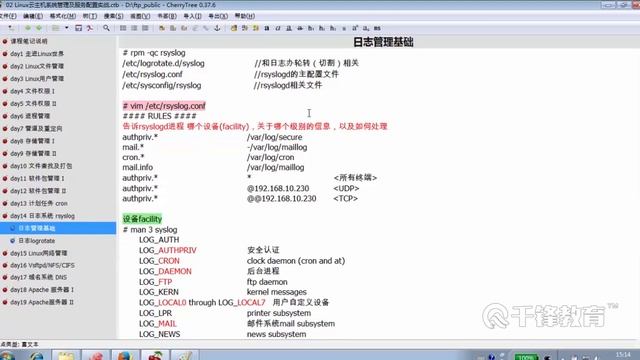Viewport: 640px width, 360px height.
Task: Insert an anchor with the anchor icon
Action: (x=217, y=28)
